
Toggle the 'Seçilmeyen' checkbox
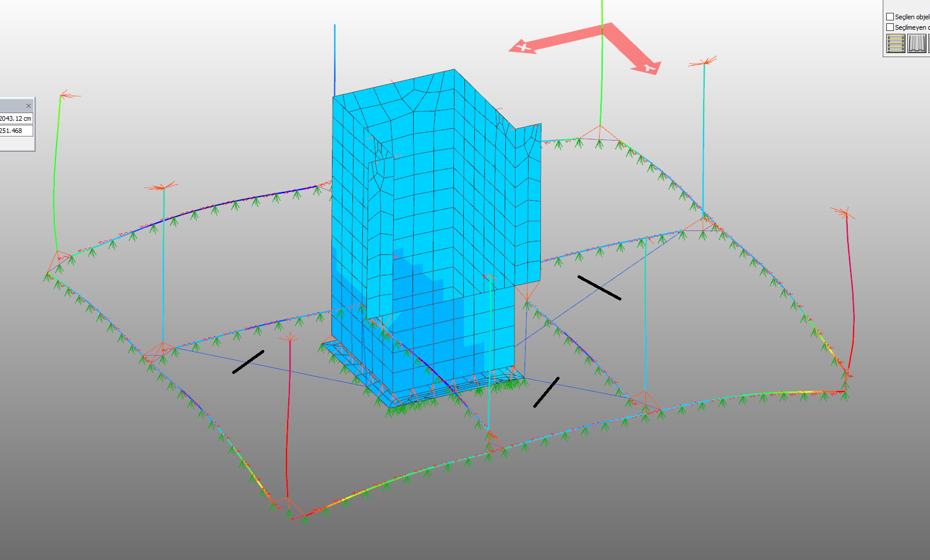(x=890, y=27)
